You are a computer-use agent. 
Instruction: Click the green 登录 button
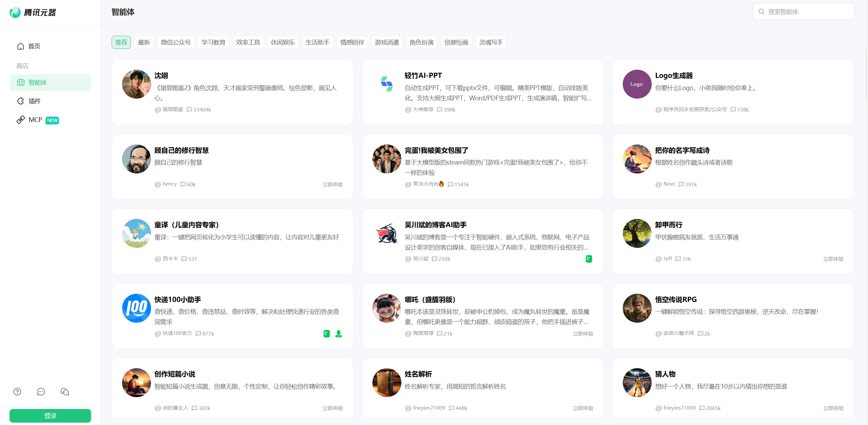[50, 416]
